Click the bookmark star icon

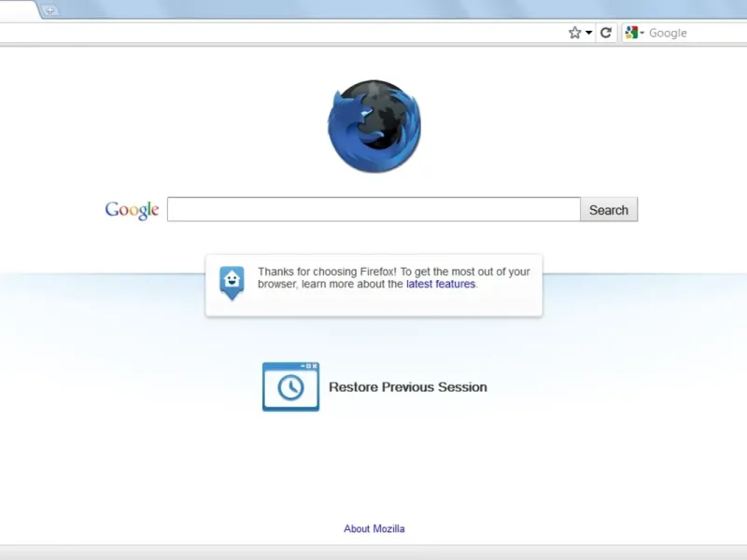click(x=574, y=33)
